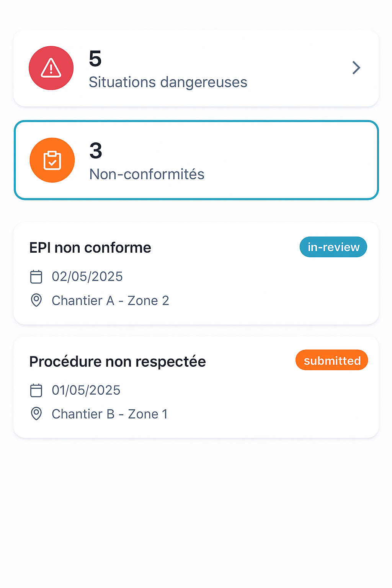Click the date 02/05/2025 on EPI non conforme

click(87, 276)
